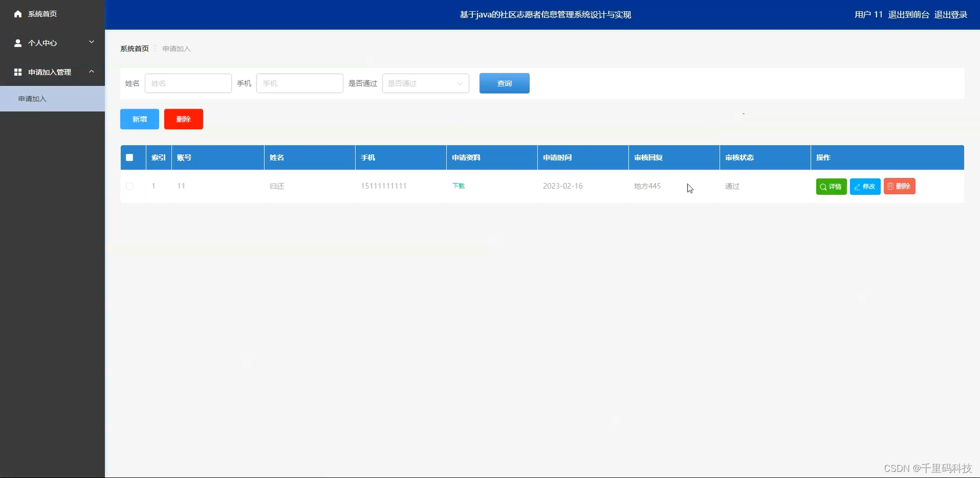Click the download link 下载 in 申请资料 column

[x=458, y=186]
